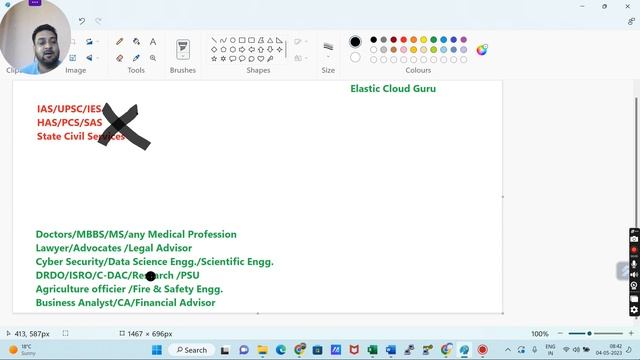The width and height of the screenshot is (640, 360).
Task: Choose the Oval shape
Action: pyautogui.click(x=233, y=40)
